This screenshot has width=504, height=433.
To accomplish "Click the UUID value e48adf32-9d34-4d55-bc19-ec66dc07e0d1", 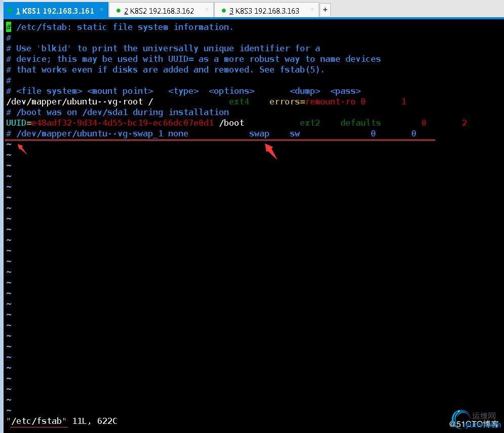I will [x=123, y=123].
